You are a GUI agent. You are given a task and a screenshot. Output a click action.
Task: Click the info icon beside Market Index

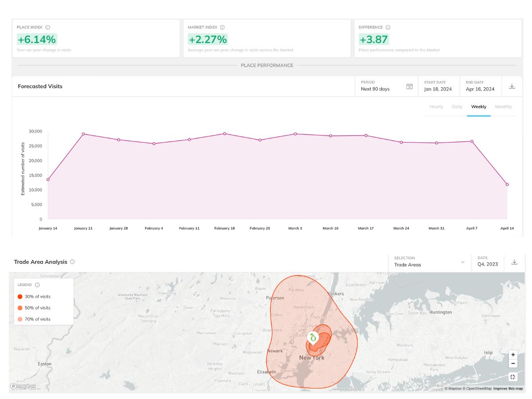pyautogui.click(x=221, y=27)
